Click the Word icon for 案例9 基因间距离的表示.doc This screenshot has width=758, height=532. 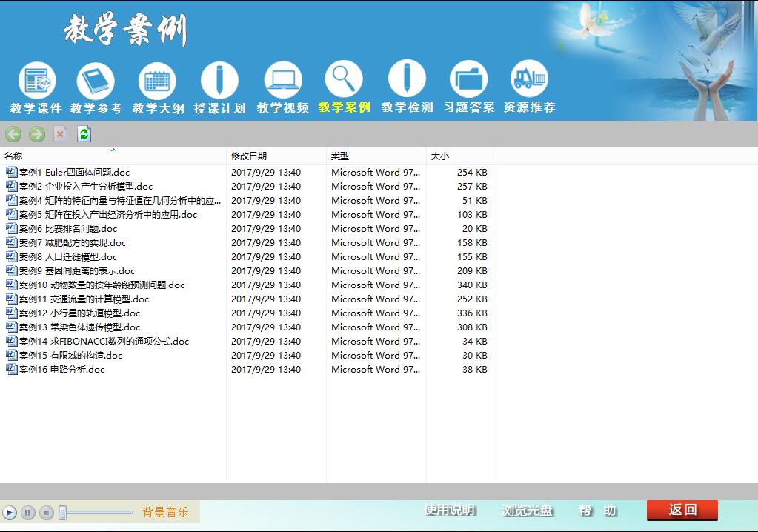(x=12, y=270)
